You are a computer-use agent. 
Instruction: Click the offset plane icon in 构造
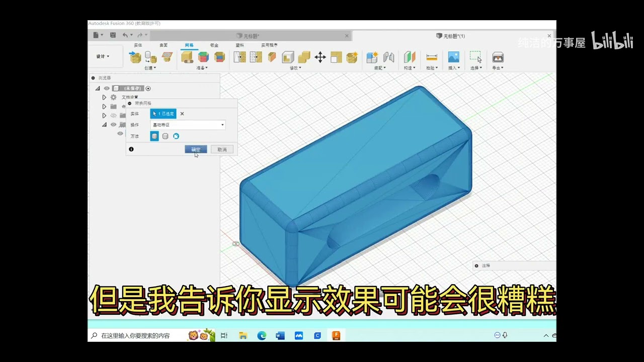(410, 57)
